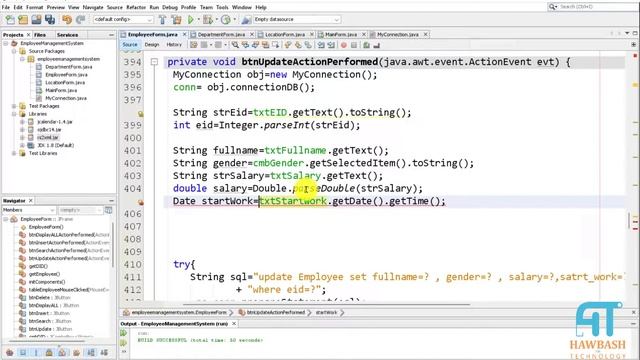Open the Run Project dropdown arrow
Viewport: 640px width, 360px height.
[x=198, y=19]
